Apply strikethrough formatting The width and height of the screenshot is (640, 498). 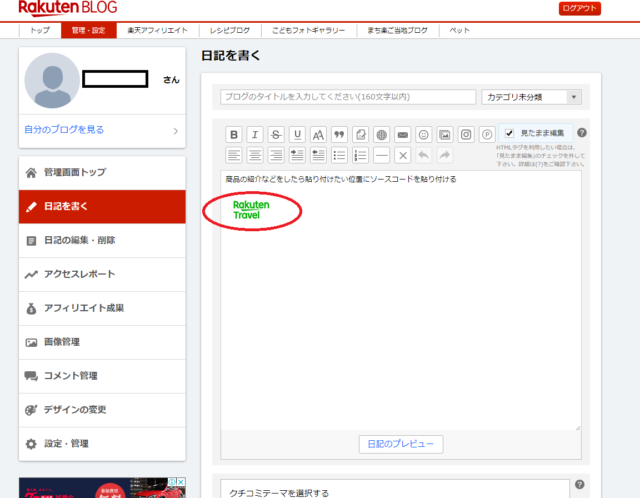[x=276, y=134]
